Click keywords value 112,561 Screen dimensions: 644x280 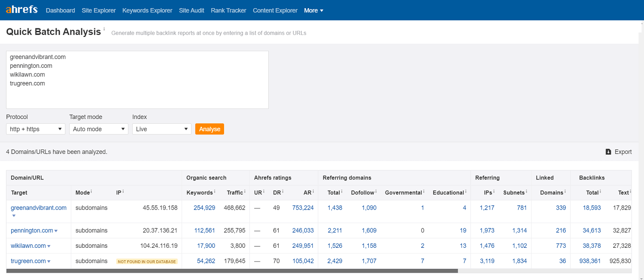(x=205, y=231)
